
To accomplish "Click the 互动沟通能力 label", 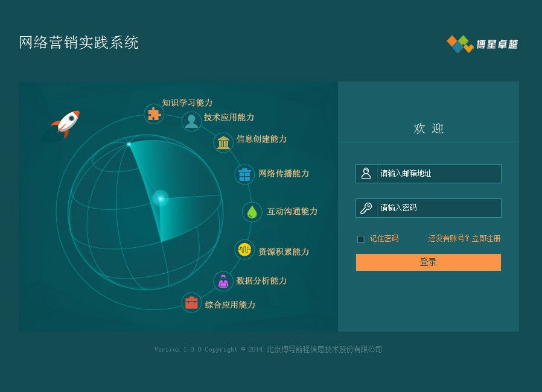I will coord(292,211).
